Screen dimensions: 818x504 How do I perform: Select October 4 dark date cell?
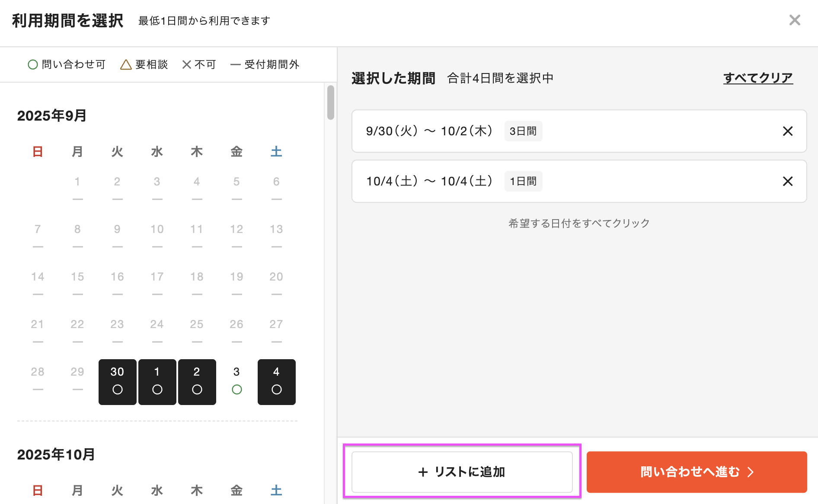(x=276, y=382)
